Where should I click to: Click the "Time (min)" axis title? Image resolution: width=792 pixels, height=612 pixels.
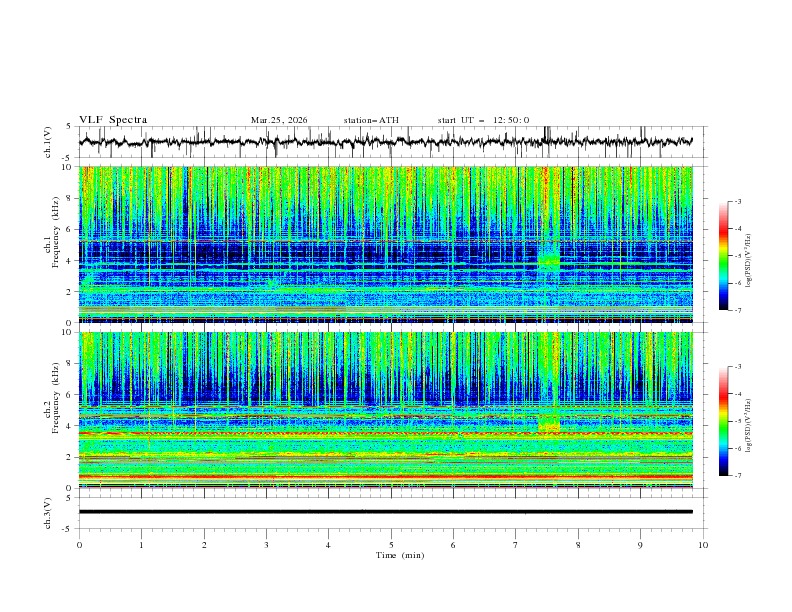click(x=400, y=555)
